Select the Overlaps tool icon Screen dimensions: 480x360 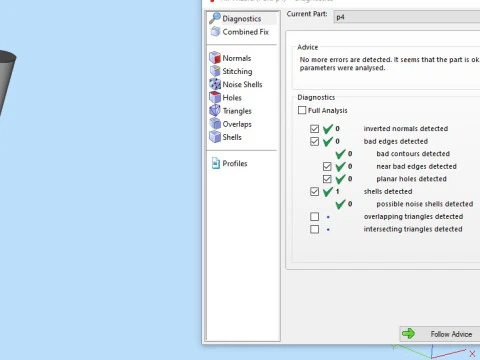tap(215, 124)
